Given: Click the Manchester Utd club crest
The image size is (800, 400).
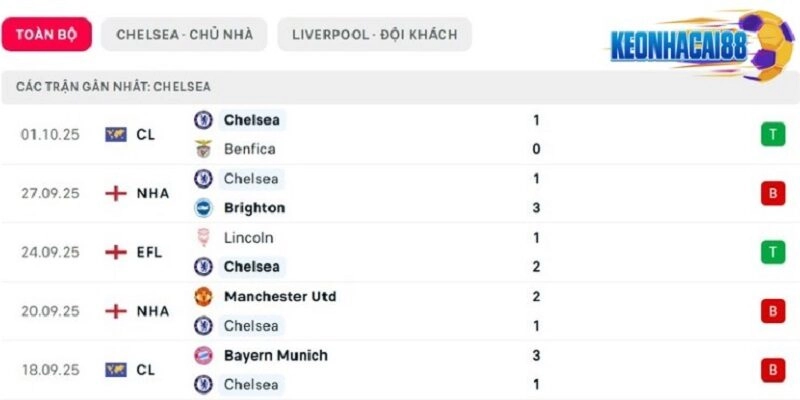Looking at the screenshot, I should [203, 297].
